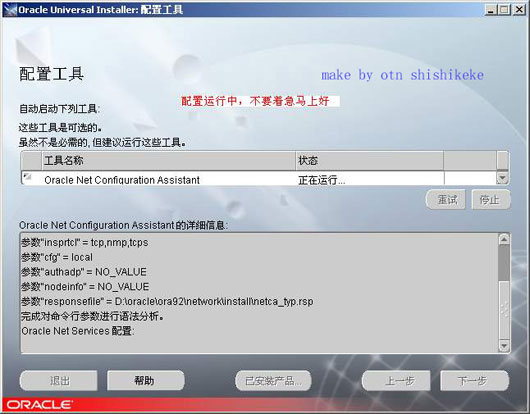Maximize the Oracle Universal Installer window

click(x=504, y=9)
